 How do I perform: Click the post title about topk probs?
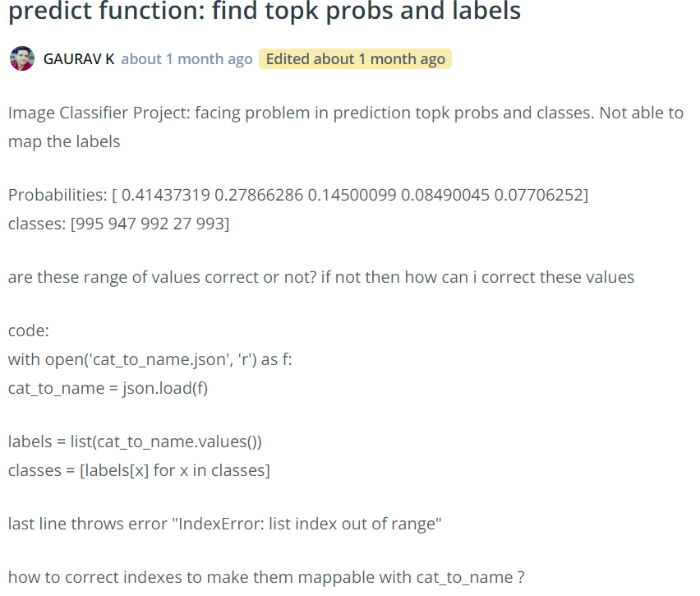[x=265, y=12]
